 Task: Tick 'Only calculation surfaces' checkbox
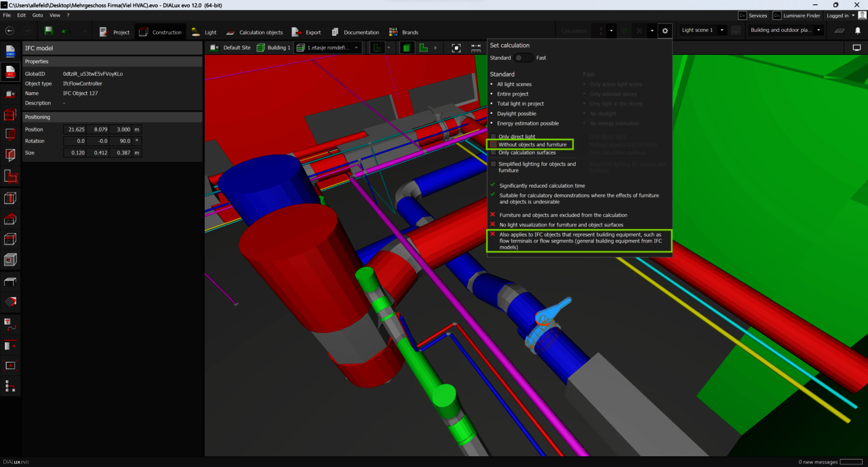(x=494, y=153)
